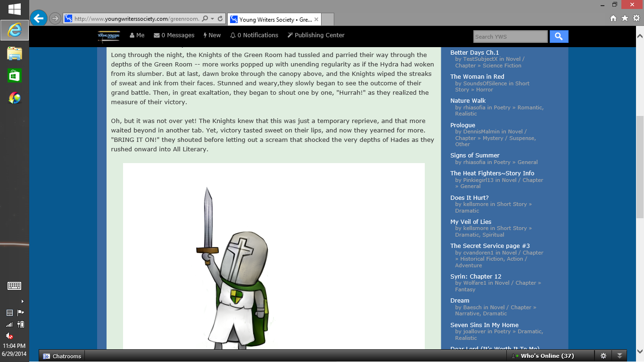Open the New menu item
The height and width of the screenshot is (362, 644).
tap(212, 35)
